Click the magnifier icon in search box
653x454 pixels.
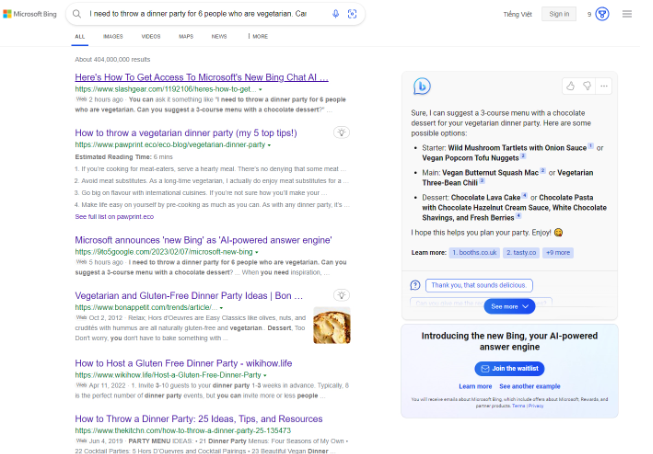coord(77,14)
